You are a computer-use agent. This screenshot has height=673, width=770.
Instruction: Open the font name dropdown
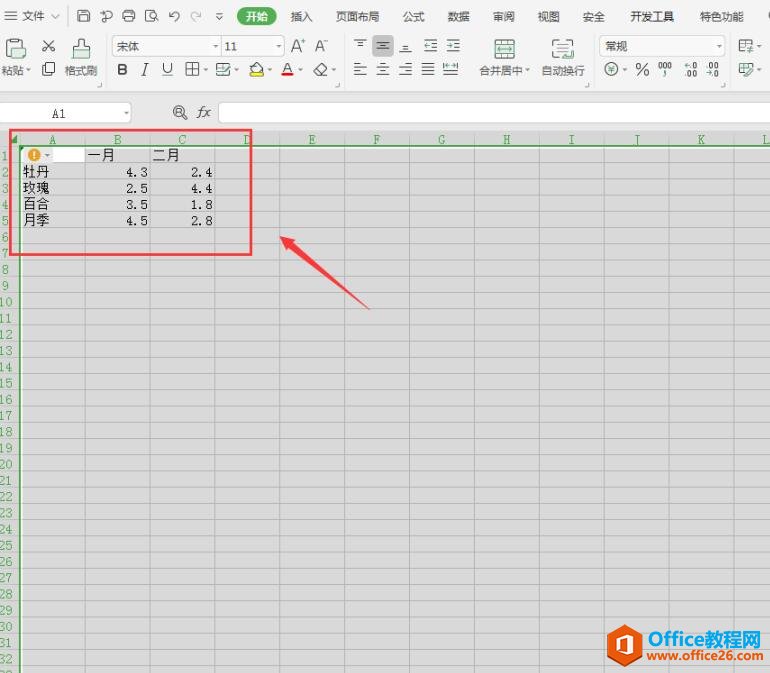pyautogui.click(x=215, y=47)
